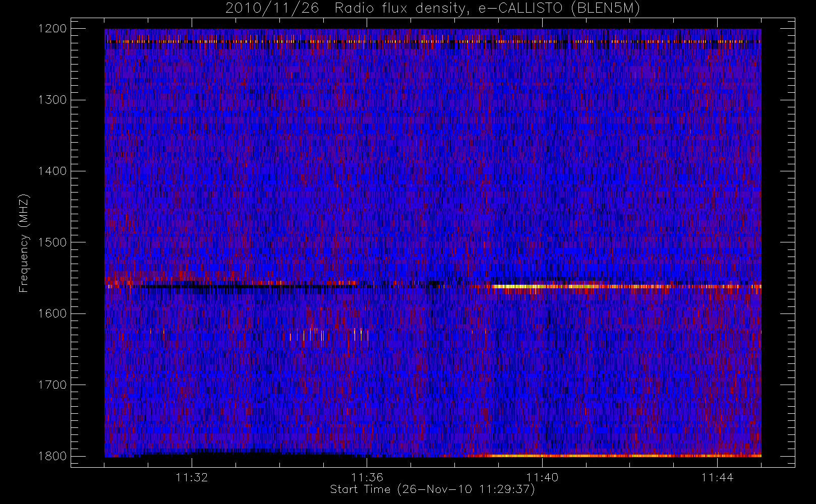Click the 1200 frequency tick label

click(52, 29)
